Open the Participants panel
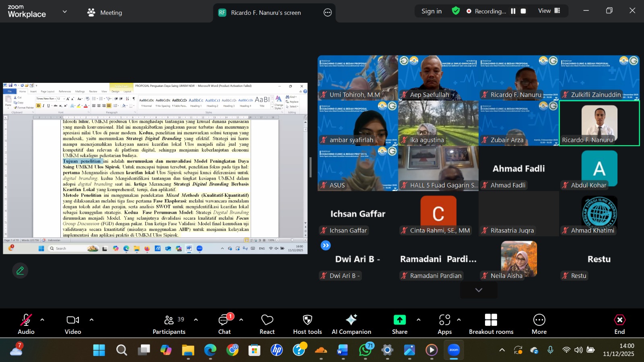This screenshot has width=644, height=362. pyautogui.click(x=169, y=324)
